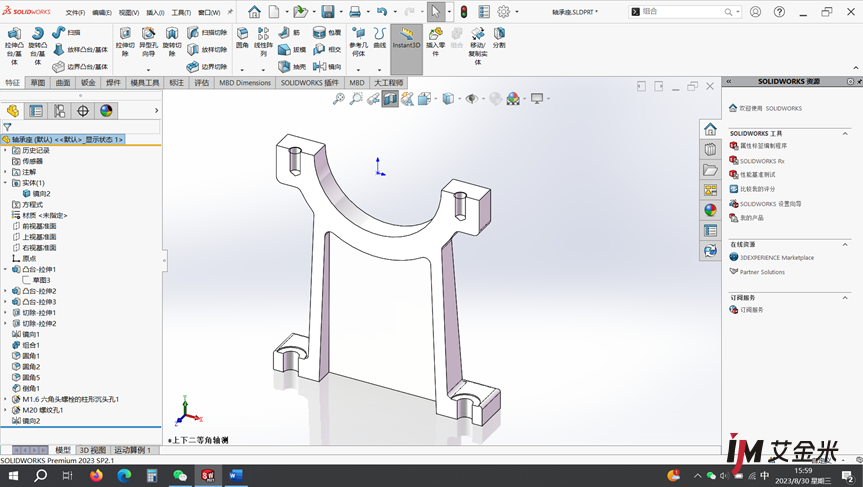Open the Options gear dropdown arrow
This screenshot has height=487, width=863.
(x=517, y=12)
